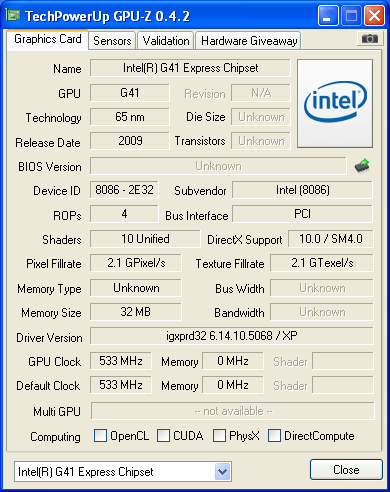Click the Shaders value 10 Unified
The height and width of the screenshot is (492, 390).
click(145, 239)
